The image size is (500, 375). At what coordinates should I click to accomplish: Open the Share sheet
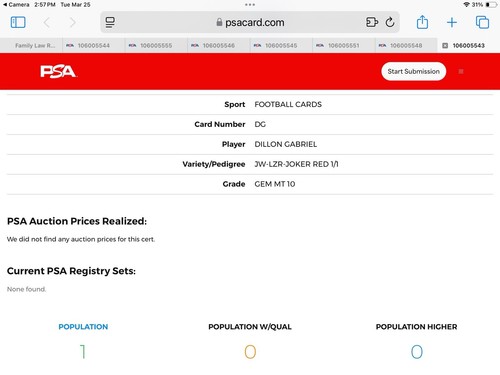pos(422,22)
